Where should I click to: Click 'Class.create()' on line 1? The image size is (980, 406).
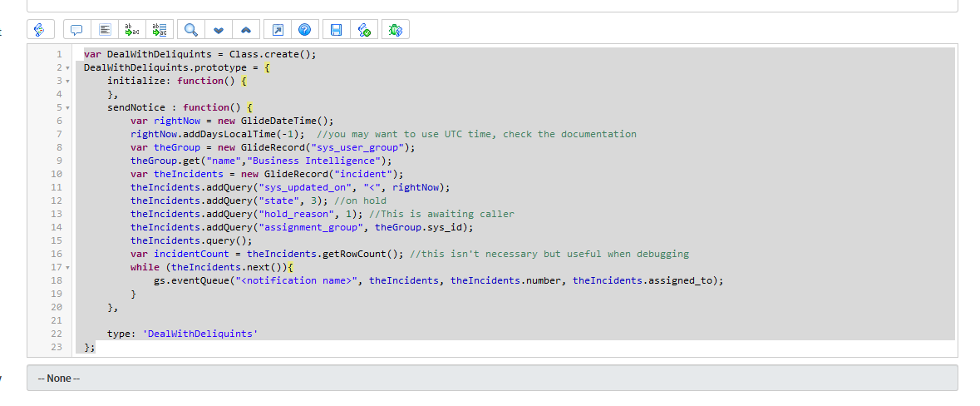pyautogui.click(x=270, y=54)
